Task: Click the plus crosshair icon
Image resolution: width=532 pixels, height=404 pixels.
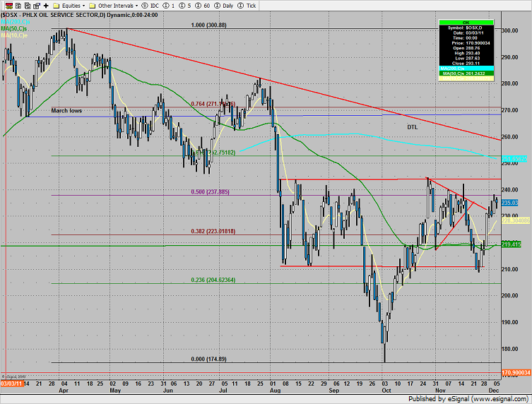Action: coord(46,4)
